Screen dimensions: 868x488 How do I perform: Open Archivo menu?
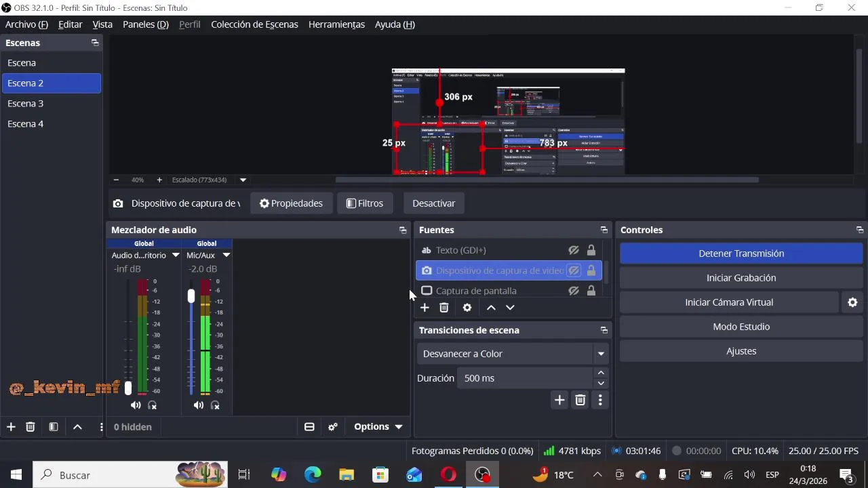[x=26, y=24]
